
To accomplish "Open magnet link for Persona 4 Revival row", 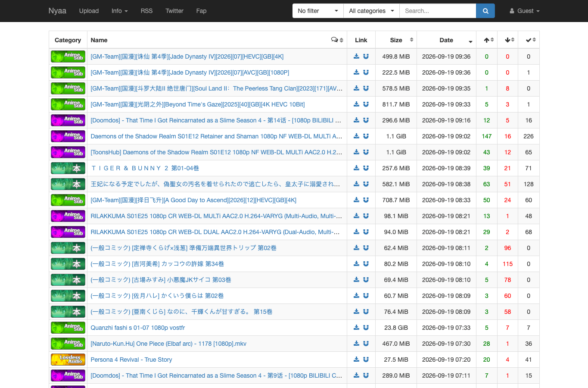I will [366, 359].
